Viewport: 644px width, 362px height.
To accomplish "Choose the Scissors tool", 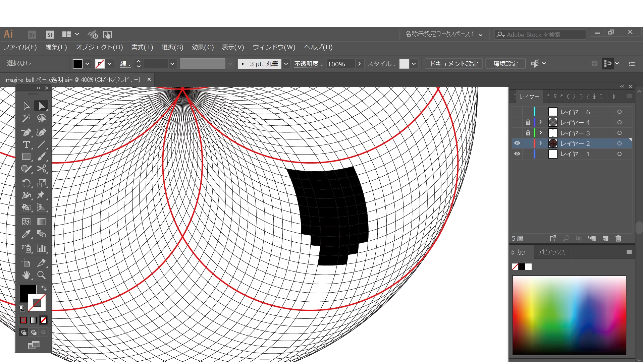I will [x=42, y=169].
